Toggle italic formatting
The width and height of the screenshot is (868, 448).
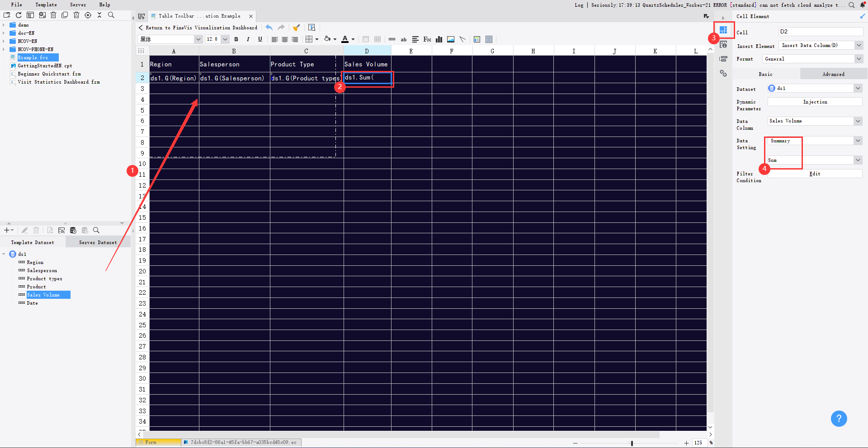248,39
